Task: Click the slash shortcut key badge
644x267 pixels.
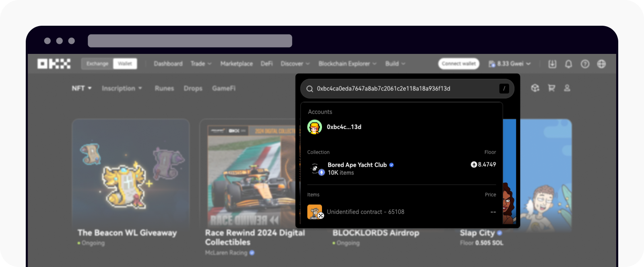Action: pyautogui.click(x=504, y=88)
